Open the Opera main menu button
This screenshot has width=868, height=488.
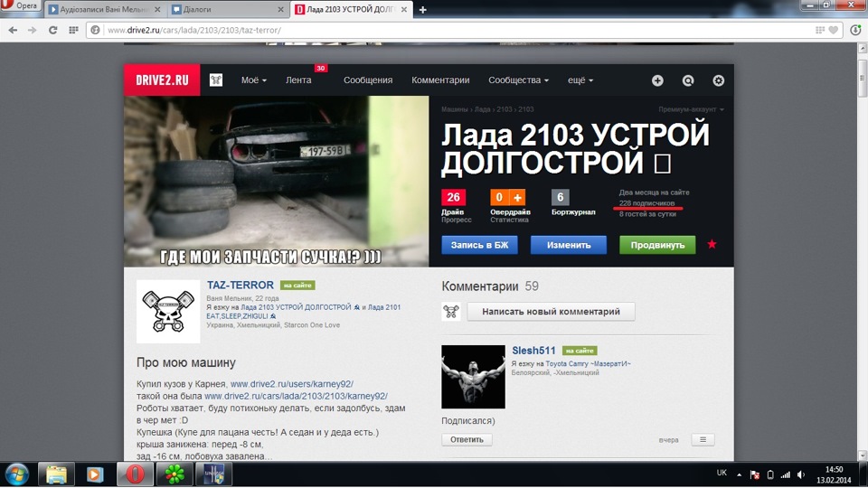click(x=20, y=5)
